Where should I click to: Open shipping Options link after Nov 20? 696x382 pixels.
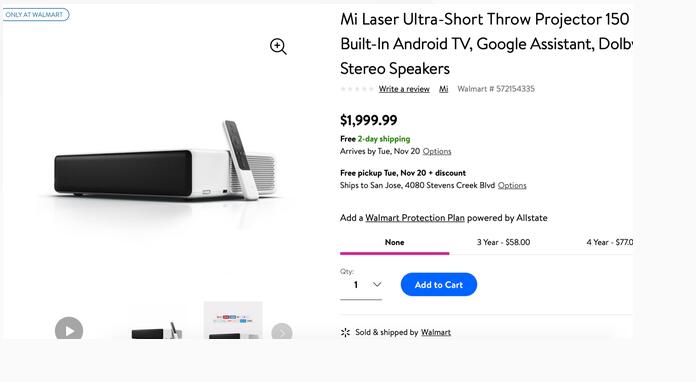click(x=437, y=151)
